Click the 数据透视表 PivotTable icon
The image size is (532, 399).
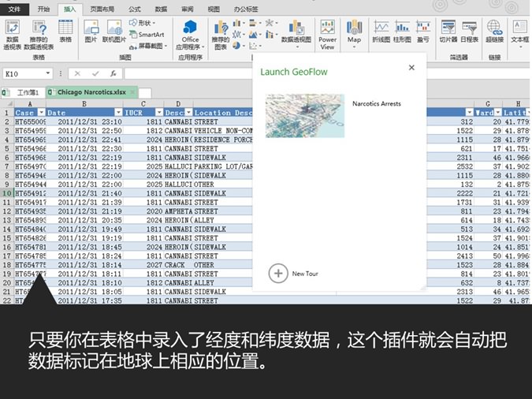(13, 32)
